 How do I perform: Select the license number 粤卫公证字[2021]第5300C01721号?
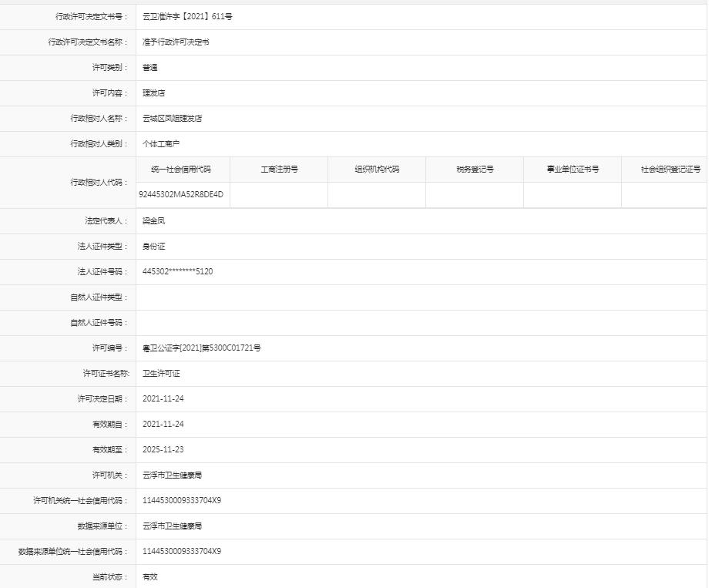(199, 348)
